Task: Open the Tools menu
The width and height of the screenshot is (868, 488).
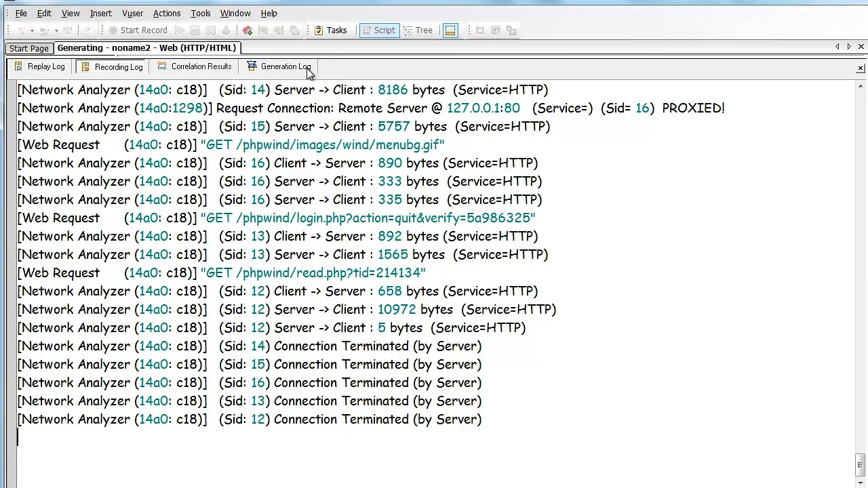Action: click(x=201, y=13)
